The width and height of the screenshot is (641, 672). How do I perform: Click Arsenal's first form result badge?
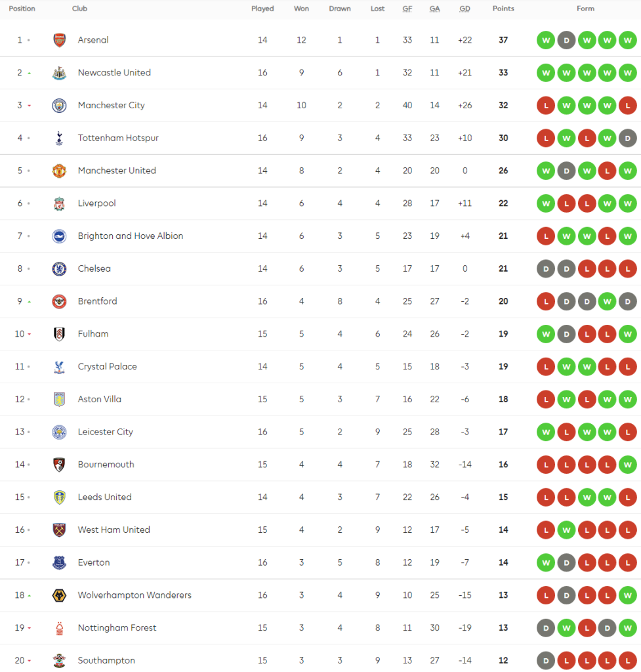point(545,40)
